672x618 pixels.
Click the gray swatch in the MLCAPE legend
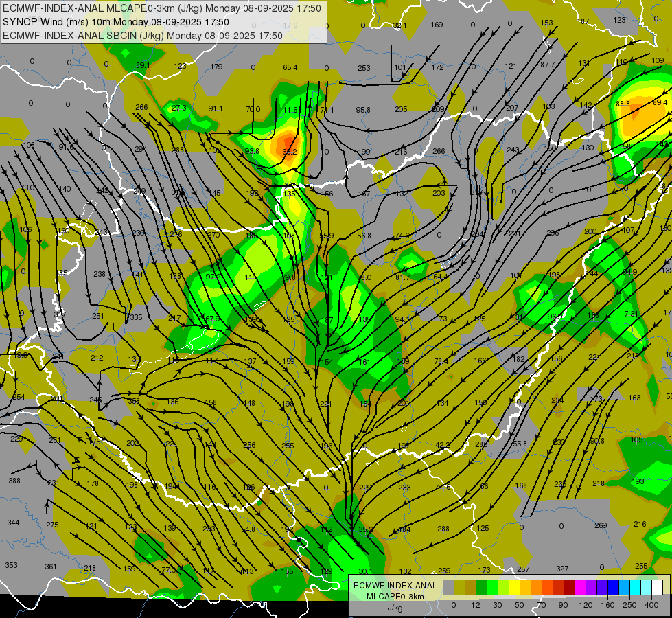(449, 587)
